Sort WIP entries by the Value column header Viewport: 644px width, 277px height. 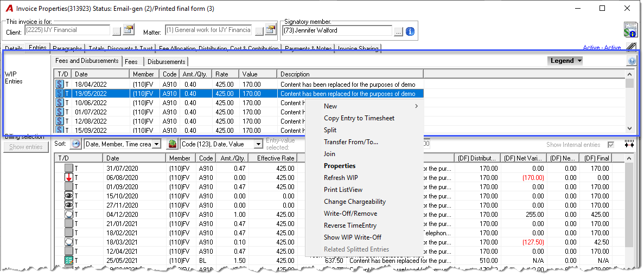[258, 74]
